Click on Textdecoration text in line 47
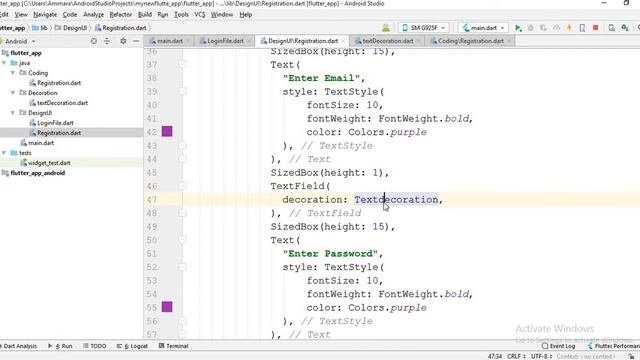 coord(396,200)
